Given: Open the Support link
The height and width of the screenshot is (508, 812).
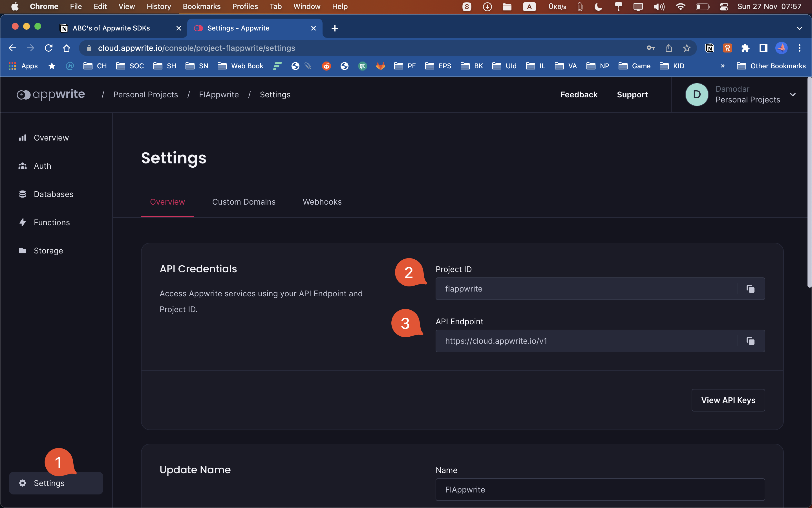Looking at the screenshot, I should tap(632, 95).
